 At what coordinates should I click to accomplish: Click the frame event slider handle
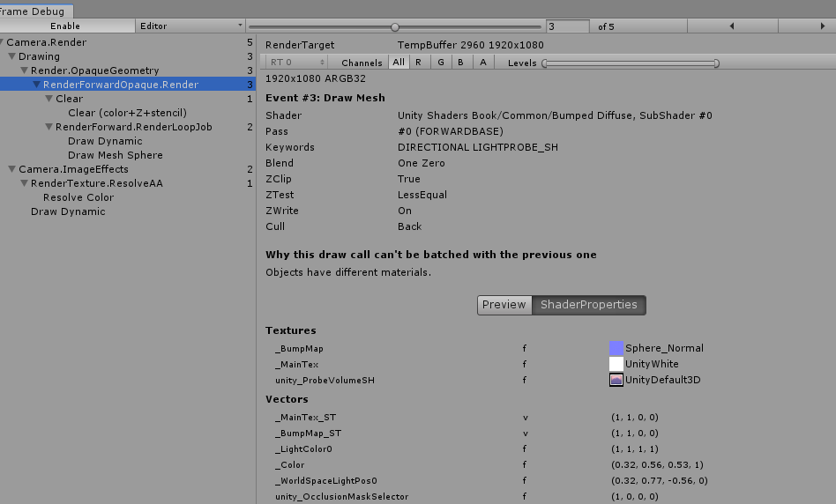[x=395, y=26]
